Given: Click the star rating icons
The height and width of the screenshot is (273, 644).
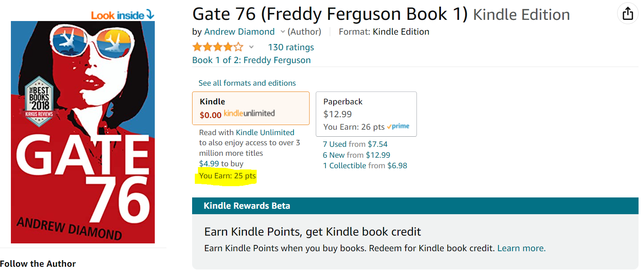Looking at the screenshot, I should point(217,47).
